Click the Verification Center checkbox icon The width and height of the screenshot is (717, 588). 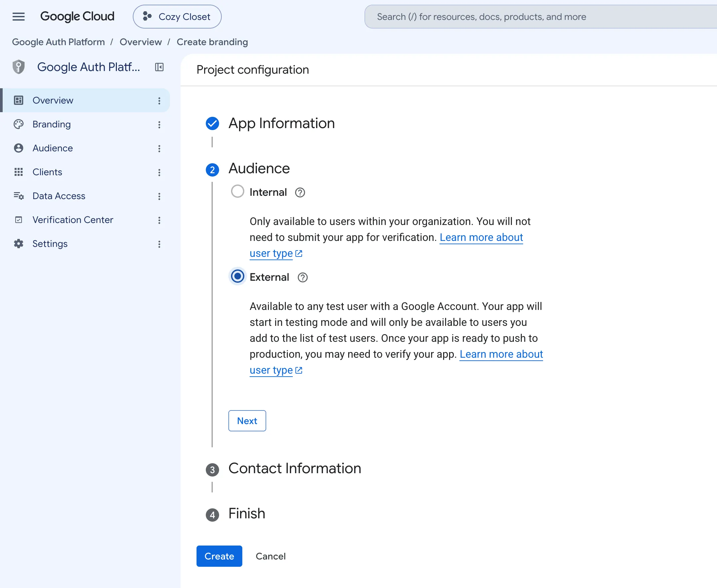(19, 220)
